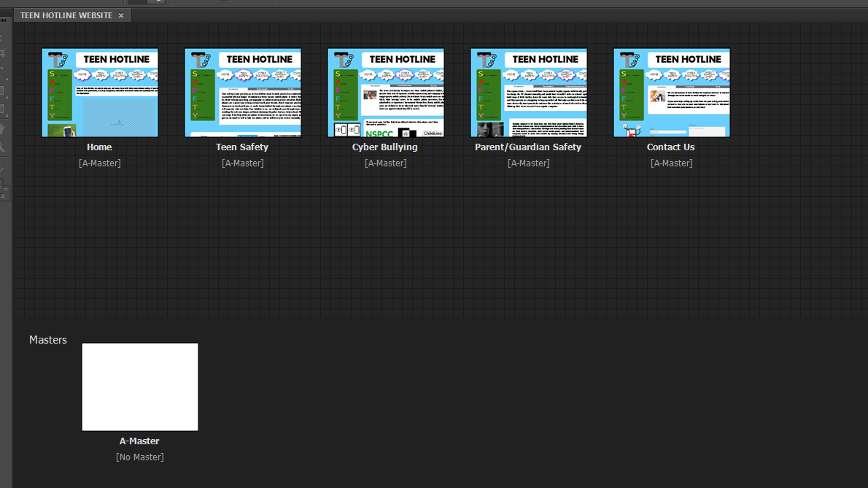
Task: Switch to TEEN HOTLINE WEBSITE tab
Action: click(x=66, y=15)
